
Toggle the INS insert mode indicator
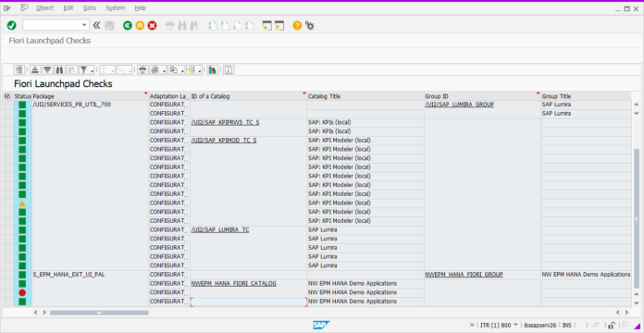[x=567, y=325]
